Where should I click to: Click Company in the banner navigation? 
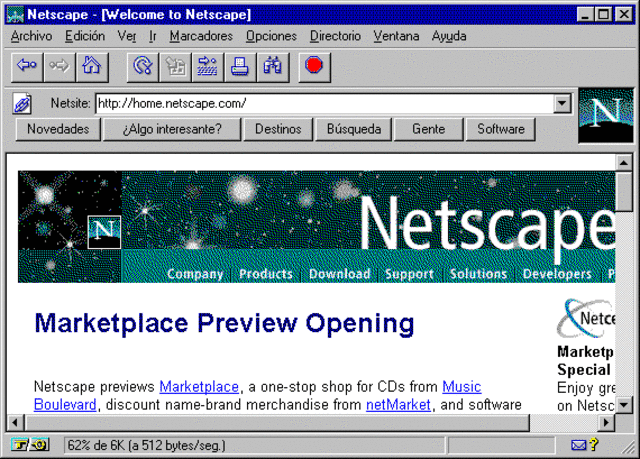click(x=195, y=274)
